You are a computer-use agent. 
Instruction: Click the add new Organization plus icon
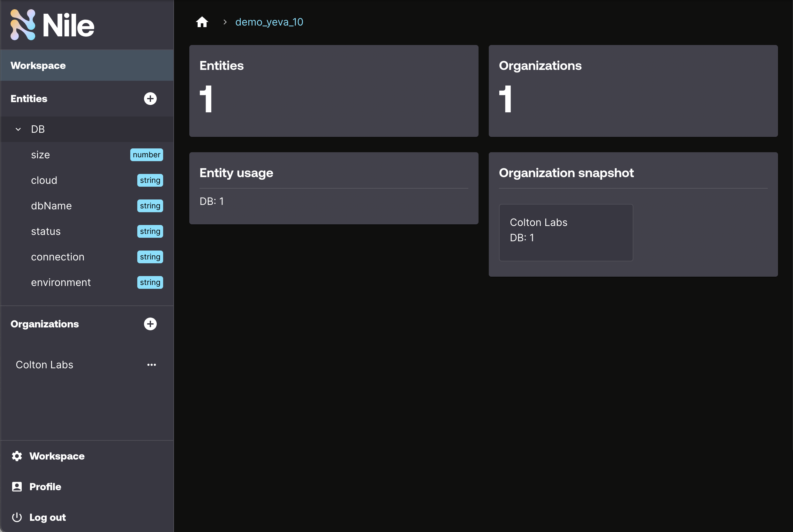pos(150,324)
